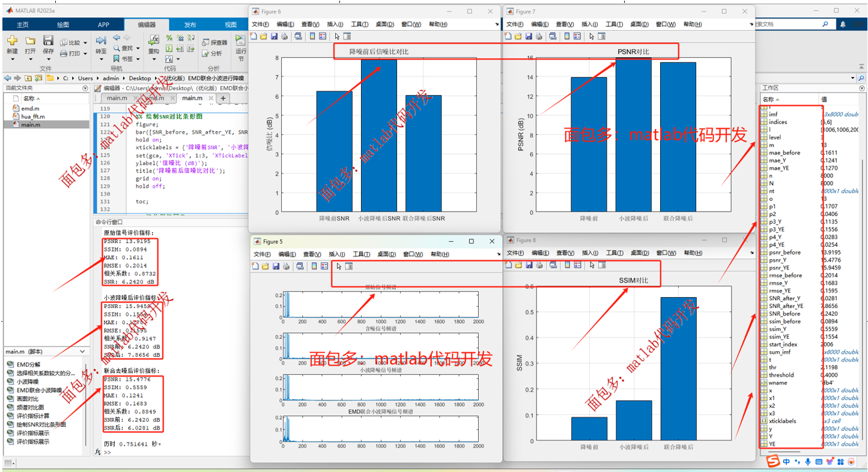
Task: Click the 重构 (Refactor) fx icon
Action: [x=154, y=40]
